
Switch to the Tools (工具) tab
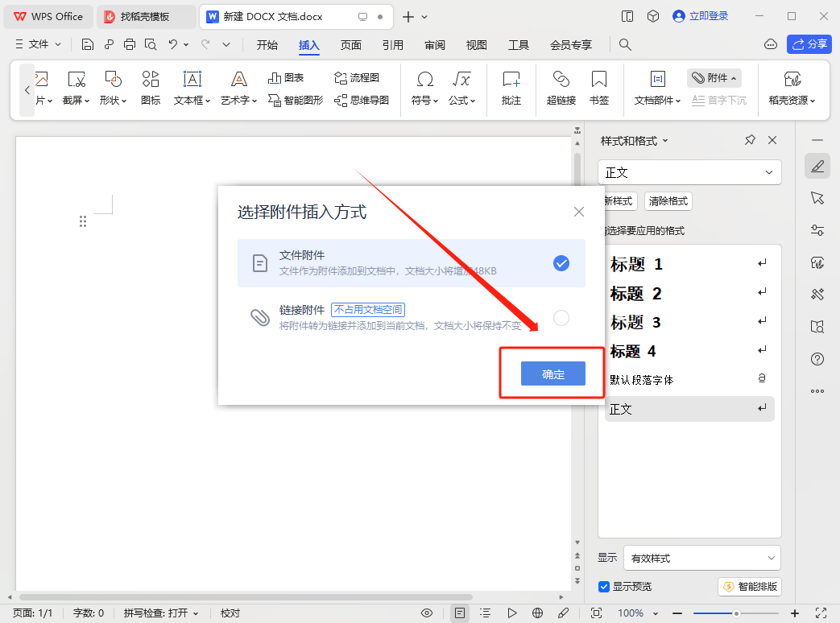click(518, 45)
